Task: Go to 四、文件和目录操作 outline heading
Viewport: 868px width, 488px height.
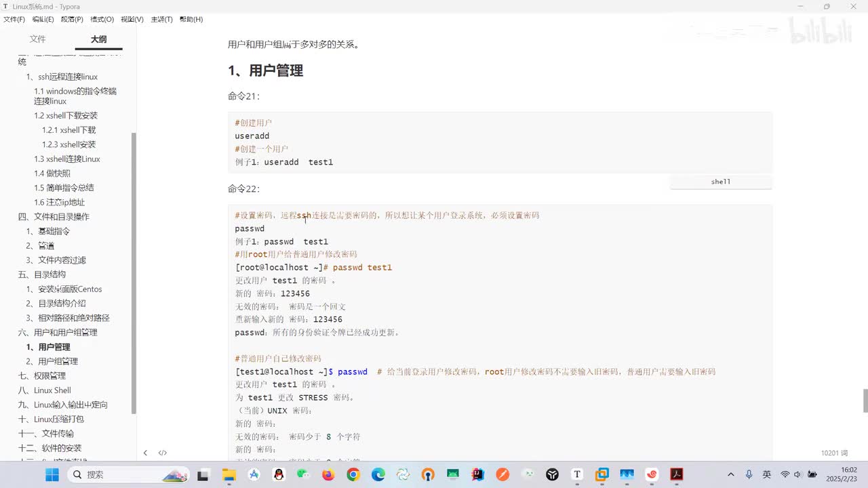Action: [54, 217]
